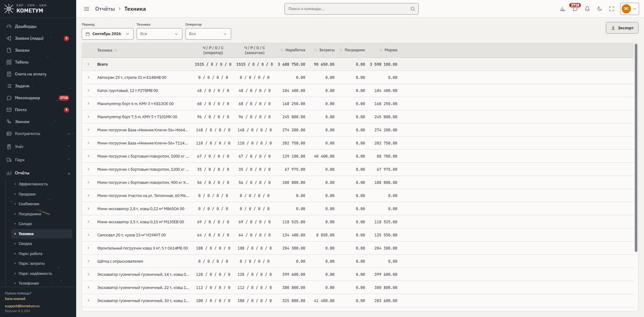Open the user avatar menu
The width and height of the screenshot is (644, 317).
pos(630,9)
